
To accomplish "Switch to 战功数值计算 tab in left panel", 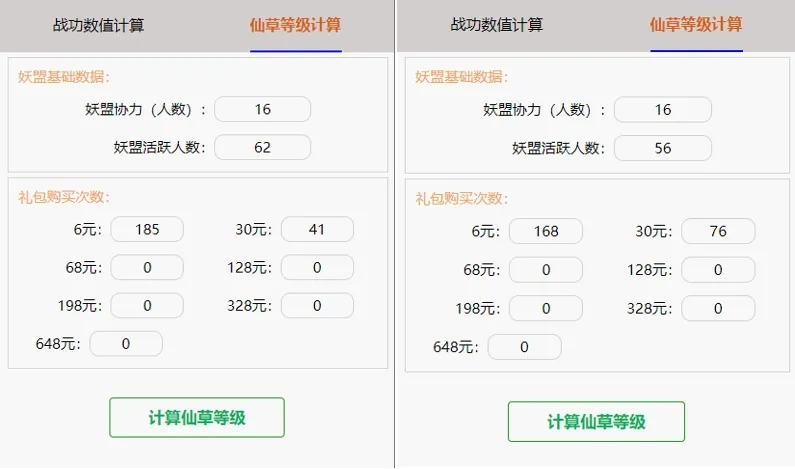I will [x=98, y=25].
